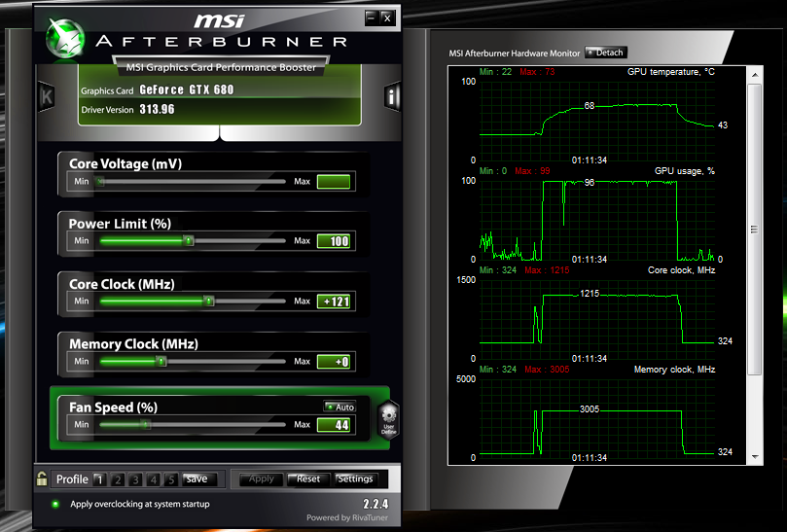Viewport: 787px width, 532px height.
Task: Click the GeForce GTX 680 card name
Action: point(187,89)
